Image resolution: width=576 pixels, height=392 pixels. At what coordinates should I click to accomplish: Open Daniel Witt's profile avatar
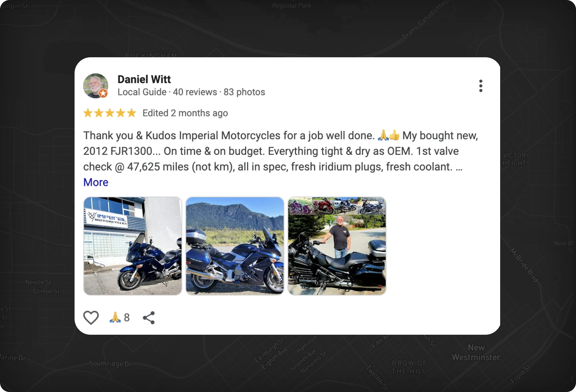96,86
